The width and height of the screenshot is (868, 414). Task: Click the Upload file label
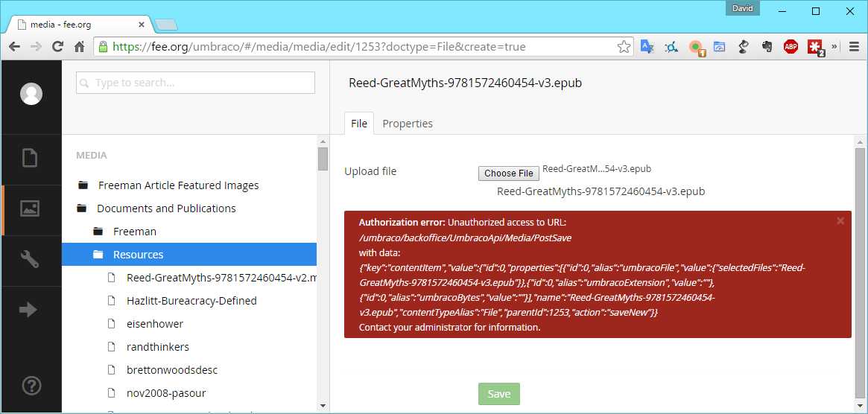(x=370, y=171)
